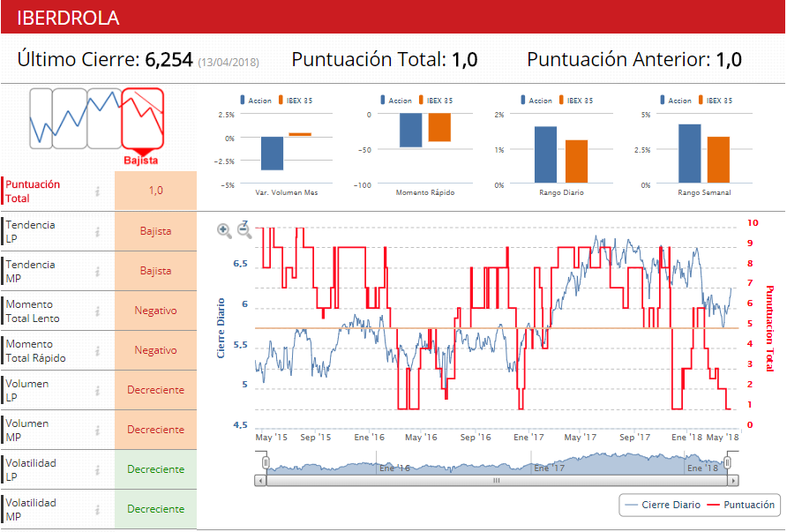Viewport: 787px width, 532px height.
Task: Click the IBERDROLA header title
Action: pos(68,18)
